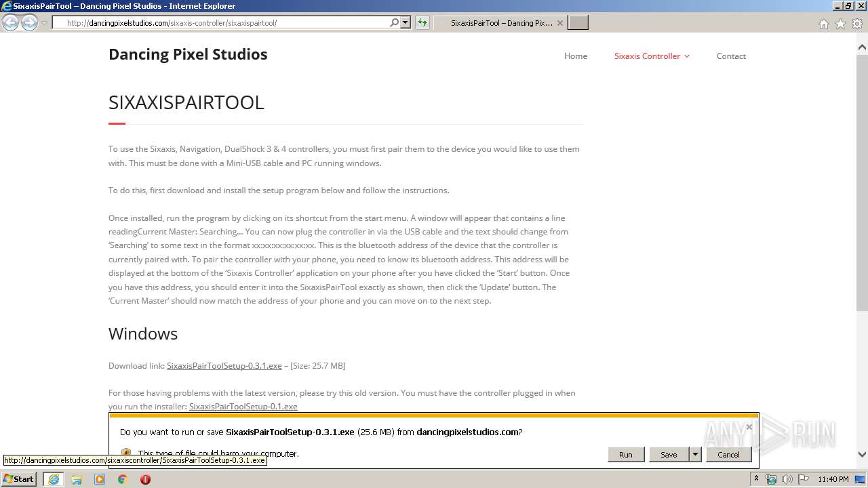Click the browser Forward arrow button
868x488 pixels.
[29, 22]
